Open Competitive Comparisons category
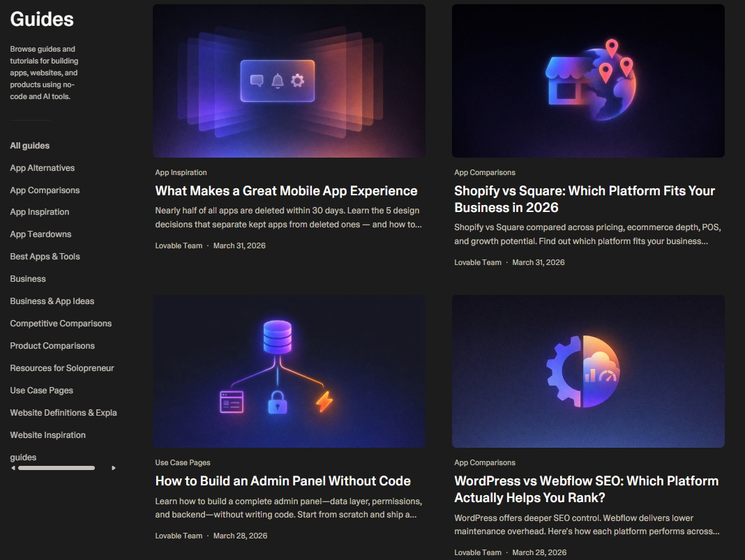 [61, 324]
